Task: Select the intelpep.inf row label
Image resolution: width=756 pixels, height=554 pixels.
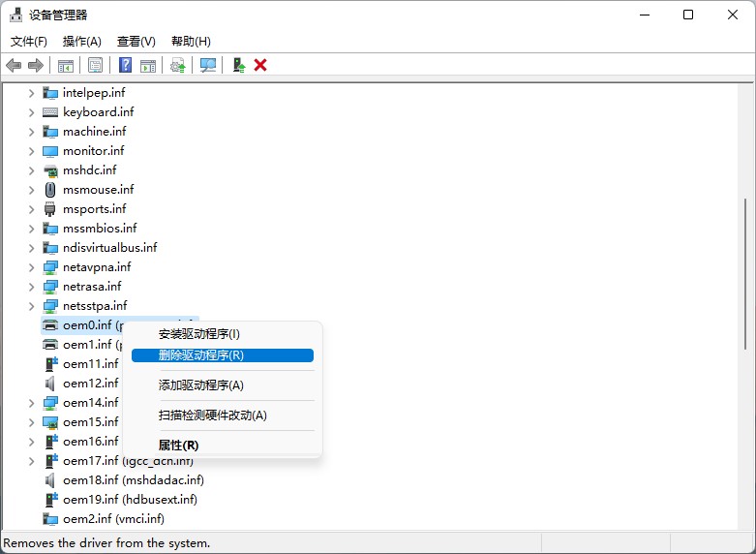Action: pyautogui.click(x=94, y=93)
